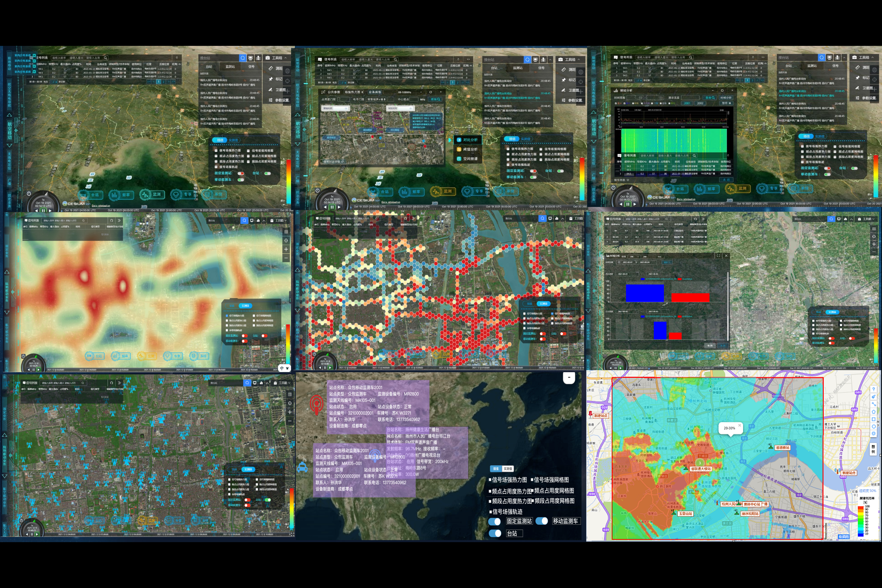This screenshot has height=588, width=882.
Task: Select 实测值 tab in top-left view
Action: (x=233, y=140)
